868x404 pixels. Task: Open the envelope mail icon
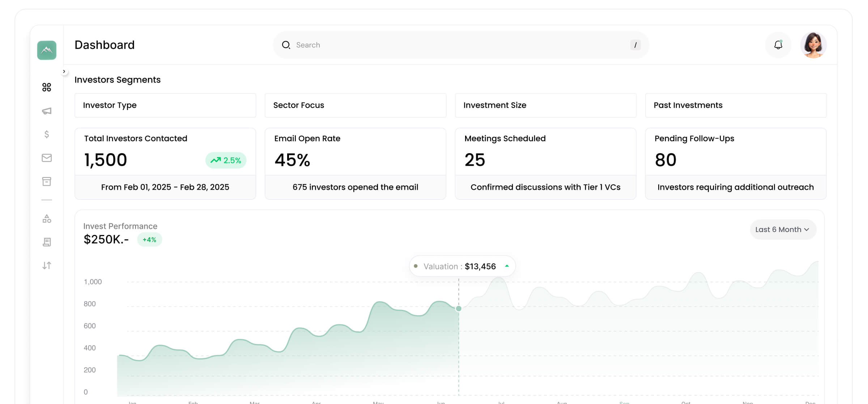(47, 158)
